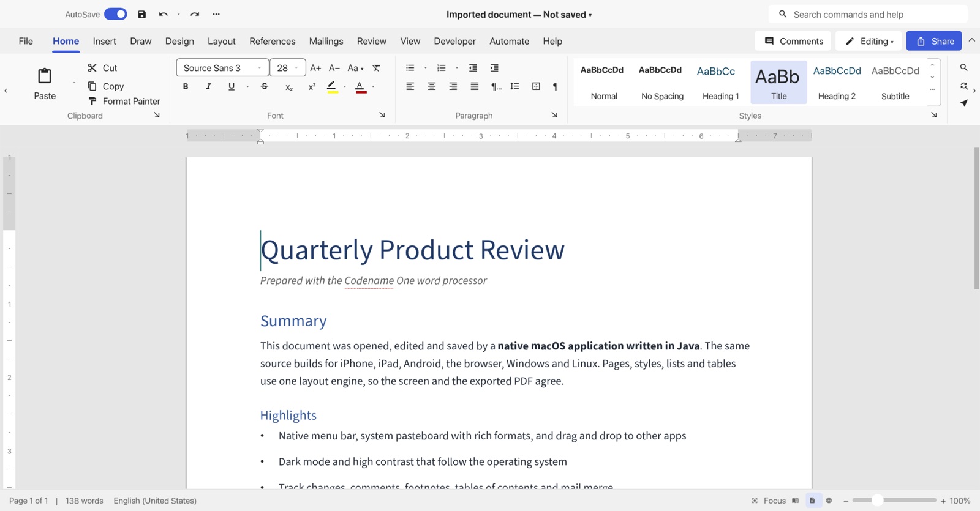Apply the red font color
980x511 pixels.
tap(361, 87)
